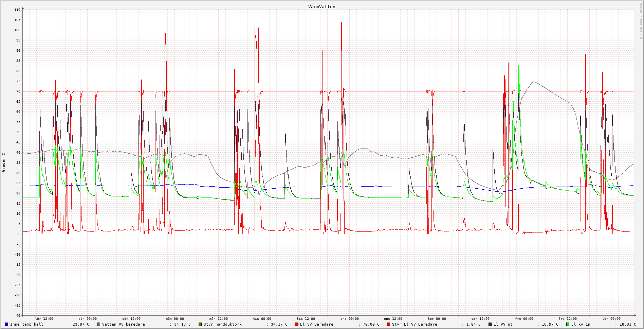This screenshot has height=329, width=644.
Task: Click the red El VV Beredare swatch
Action: tap(297, 324)
